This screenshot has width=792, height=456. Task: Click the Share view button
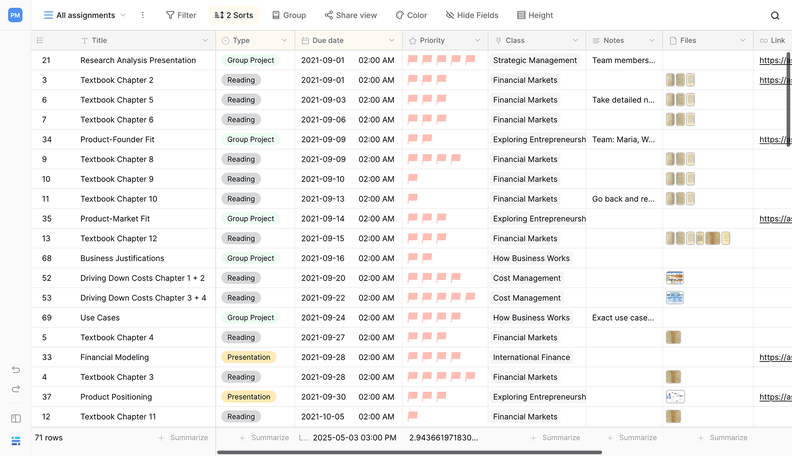coord(350,16)
